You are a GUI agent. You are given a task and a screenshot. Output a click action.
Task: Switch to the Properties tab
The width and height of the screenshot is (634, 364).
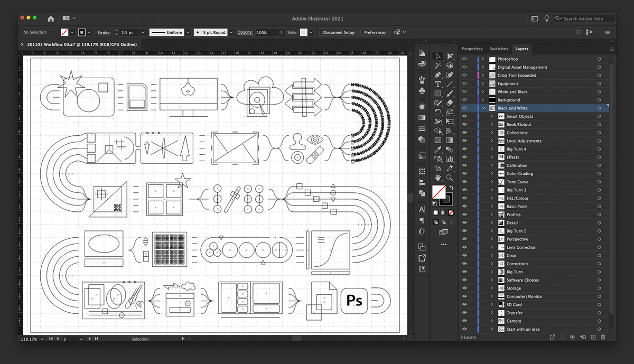[x=472, y=49]
